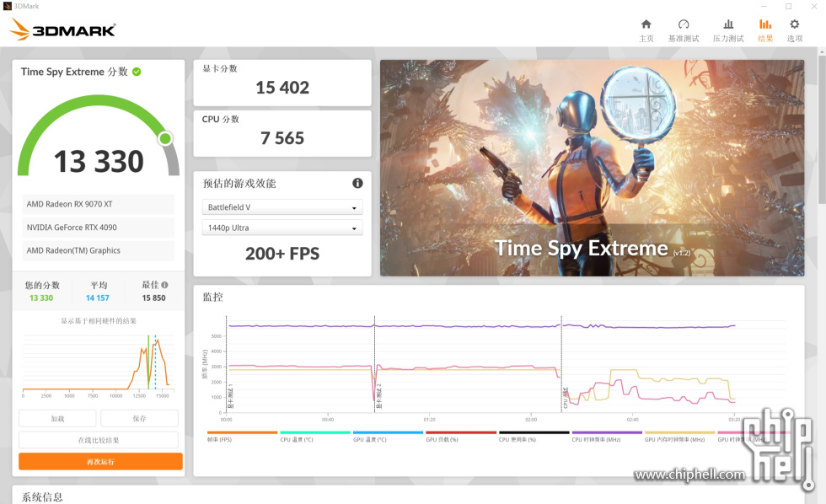The width and height of the screenshot is (826, 504).
Task: Toggle the 帧率 (FPS) legend series
Action: [243, 437]
